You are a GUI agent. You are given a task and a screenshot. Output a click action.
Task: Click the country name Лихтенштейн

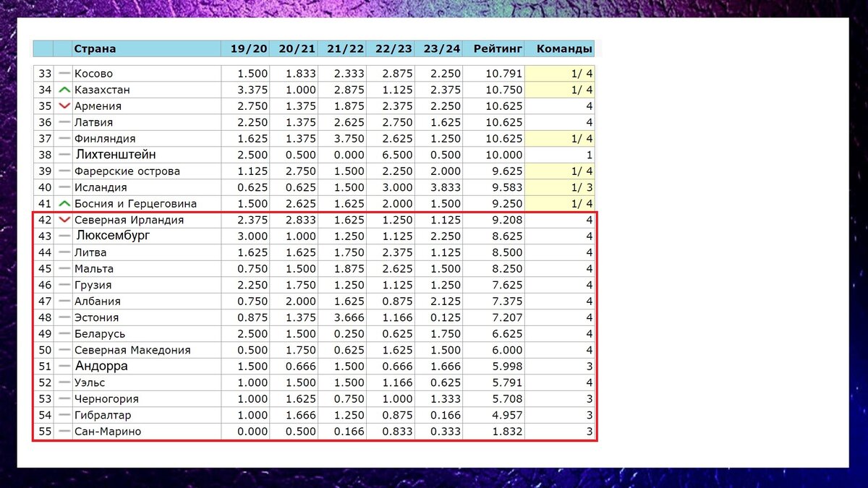point(116,155)
